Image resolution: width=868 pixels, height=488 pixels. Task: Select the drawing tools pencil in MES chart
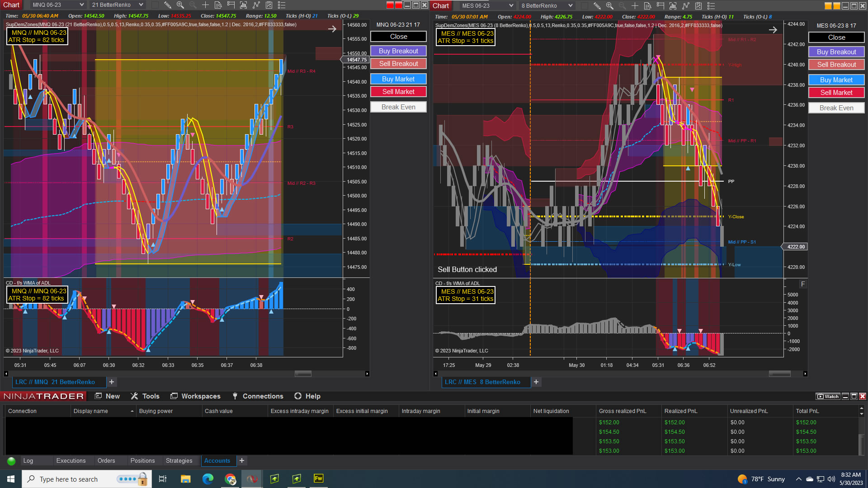[x=597, y=6]
